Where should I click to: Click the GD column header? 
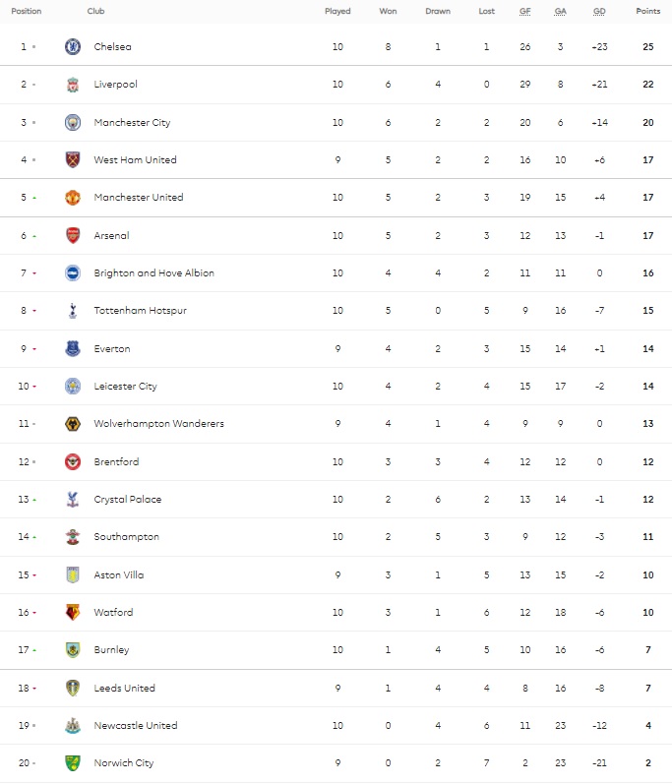[x=599, y=12]
